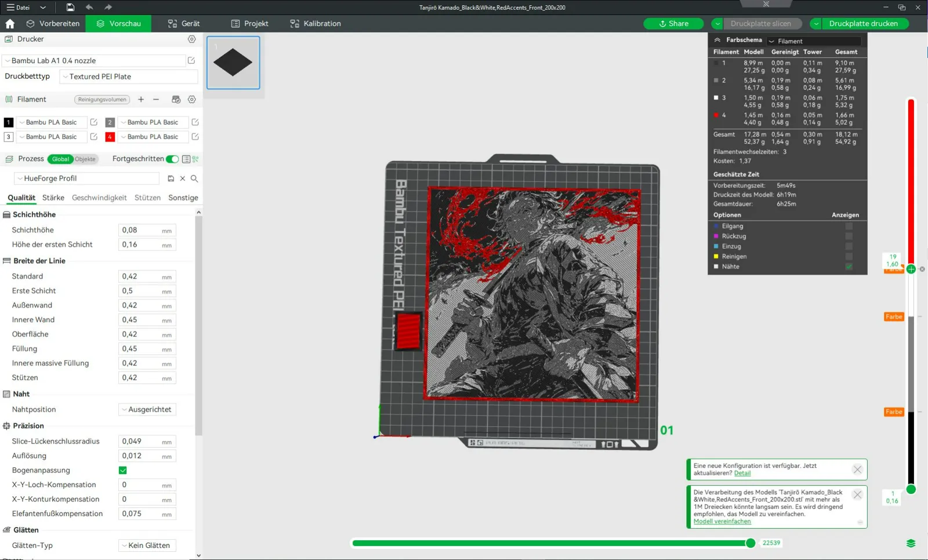Click the horizontal move slider handle
The height and width of the screenshot is (560, 928).
point(751,543)
